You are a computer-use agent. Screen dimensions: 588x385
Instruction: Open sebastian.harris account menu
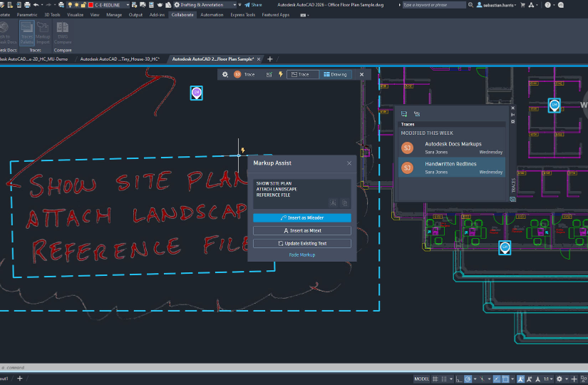[496, 5]
